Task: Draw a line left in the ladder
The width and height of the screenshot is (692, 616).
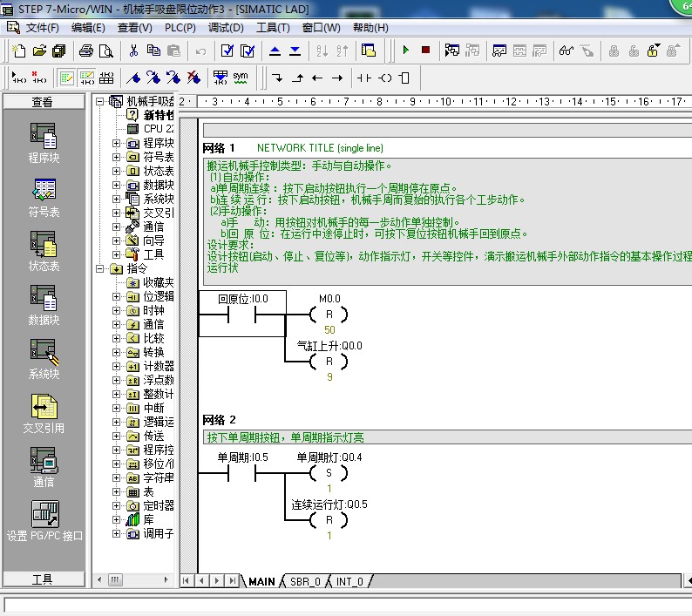Action: coord(317,78)
